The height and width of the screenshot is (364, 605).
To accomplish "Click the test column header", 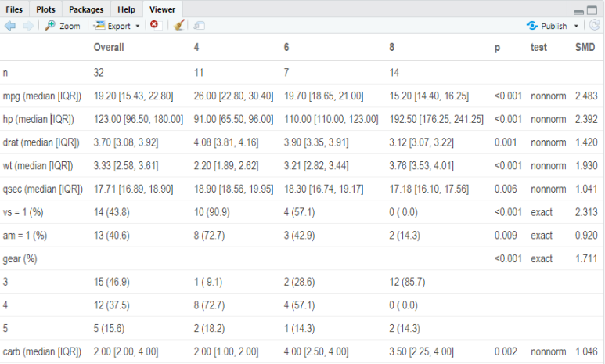I will [x=538, y=47].
